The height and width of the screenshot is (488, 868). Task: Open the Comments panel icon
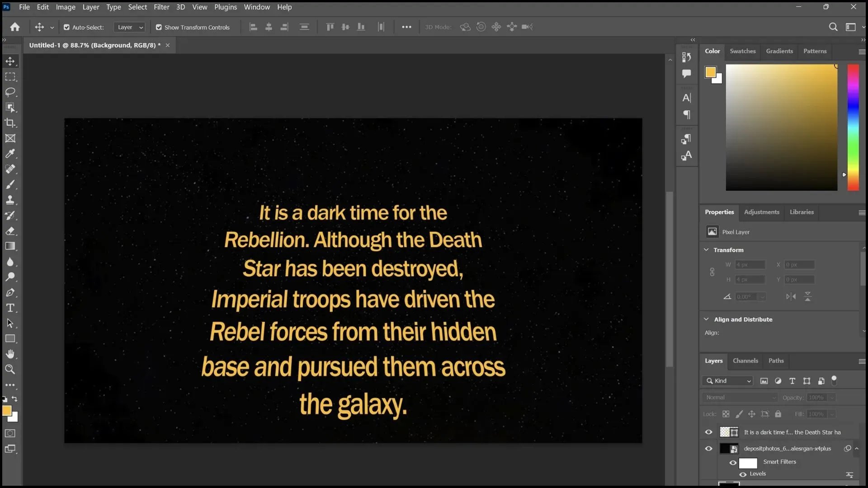(x=686, y=73)
